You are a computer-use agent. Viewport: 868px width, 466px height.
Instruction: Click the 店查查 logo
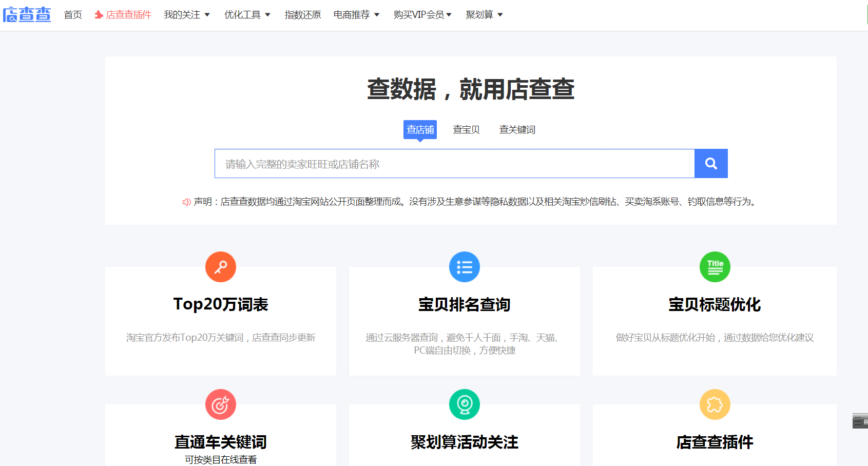click(27, 14)
